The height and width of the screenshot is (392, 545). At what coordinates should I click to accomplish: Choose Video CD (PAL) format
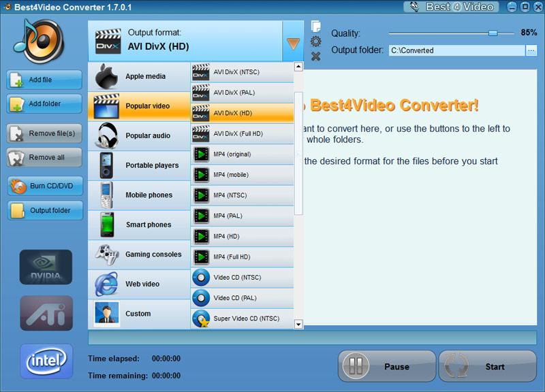243,298
